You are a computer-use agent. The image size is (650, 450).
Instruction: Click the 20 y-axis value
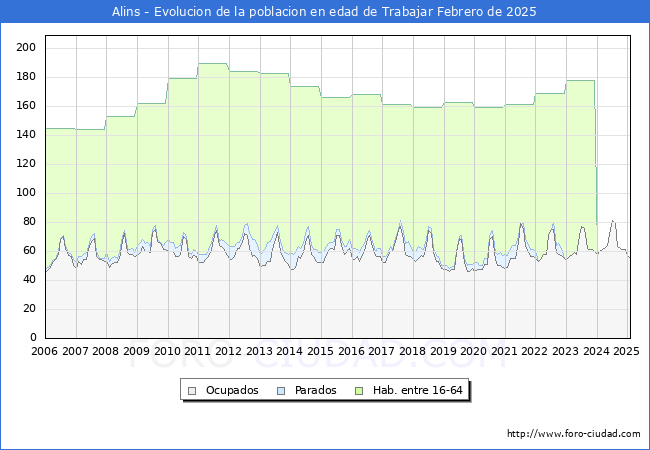[x=29, y=309]
